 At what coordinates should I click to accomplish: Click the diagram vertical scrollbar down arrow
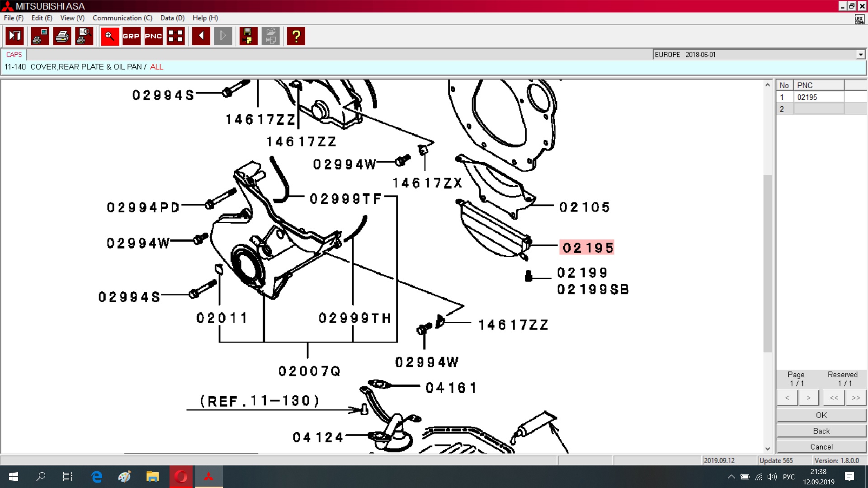767,449
